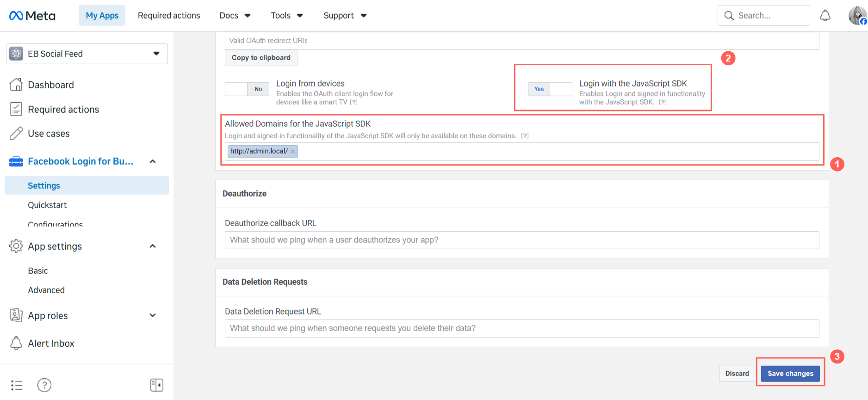Click the App settings gear icon
Viewport: 868px width, 400px height.
coord(16,246)
